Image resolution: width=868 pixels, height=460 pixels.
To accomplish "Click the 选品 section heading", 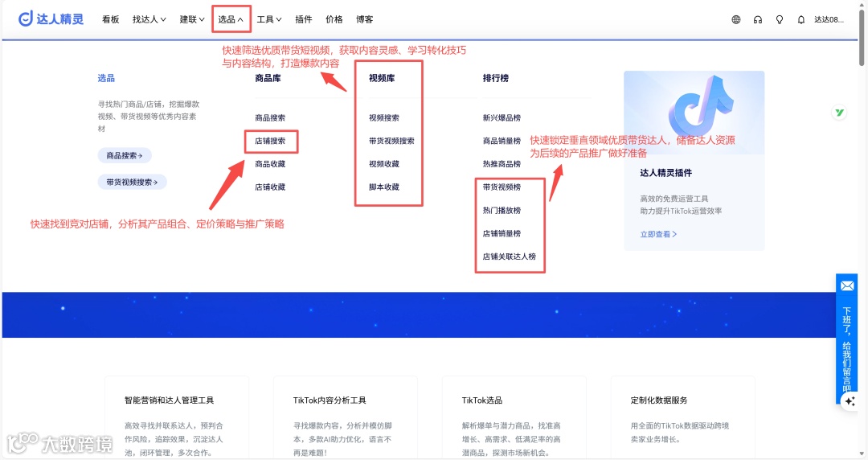I will point(106,78).
